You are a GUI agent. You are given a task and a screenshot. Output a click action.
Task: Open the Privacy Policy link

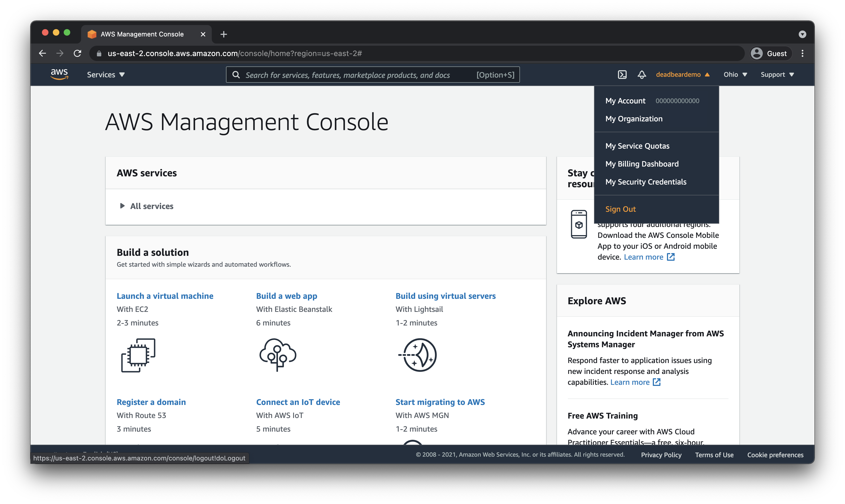[x=661, y=455]
